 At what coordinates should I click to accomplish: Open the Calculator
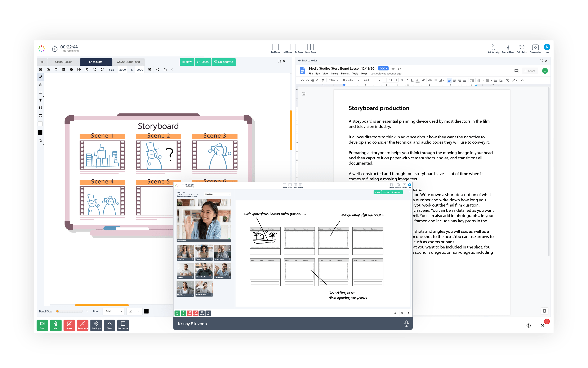(522, 48)
